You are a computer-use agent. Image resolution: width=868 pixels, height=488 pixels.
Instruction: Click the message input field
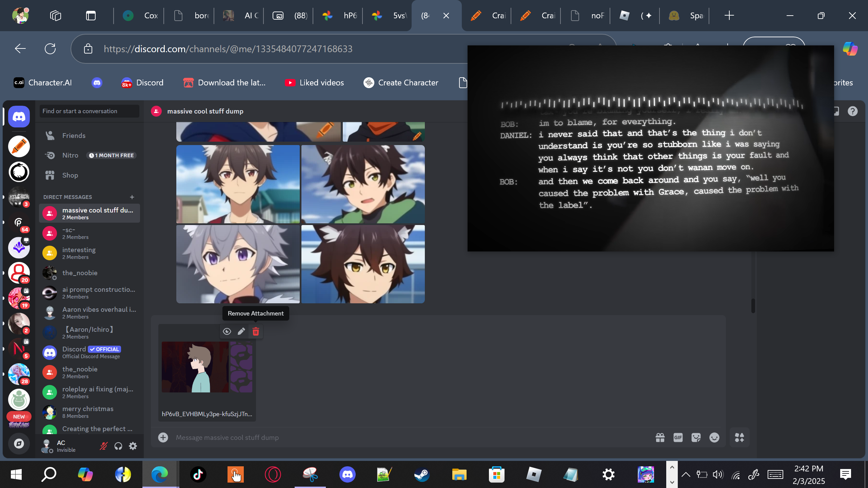tap(410, 438)
